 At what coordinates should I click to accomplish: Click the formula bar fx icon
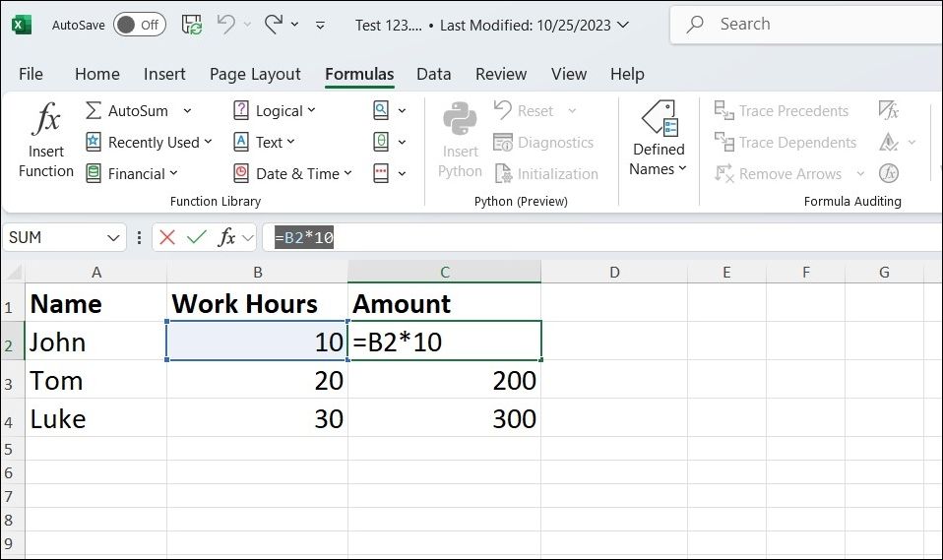coord(226,237)
